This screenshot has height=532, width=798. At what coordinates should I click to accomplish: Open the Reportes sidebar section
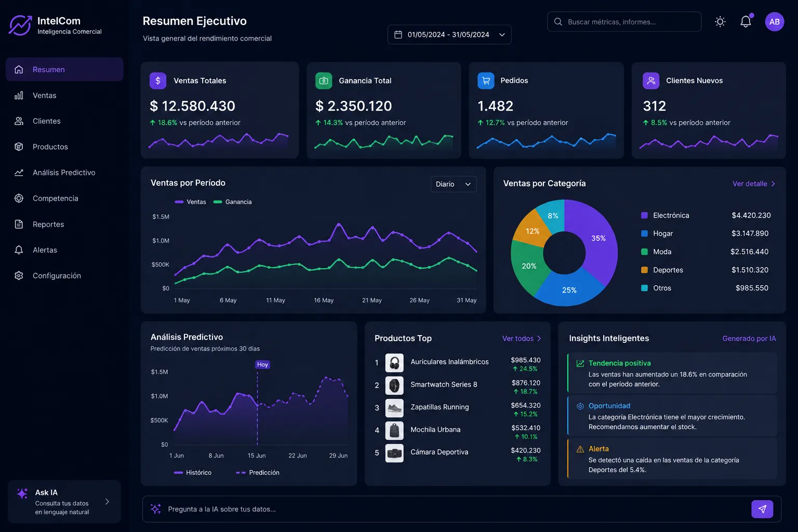coord(64,224)
